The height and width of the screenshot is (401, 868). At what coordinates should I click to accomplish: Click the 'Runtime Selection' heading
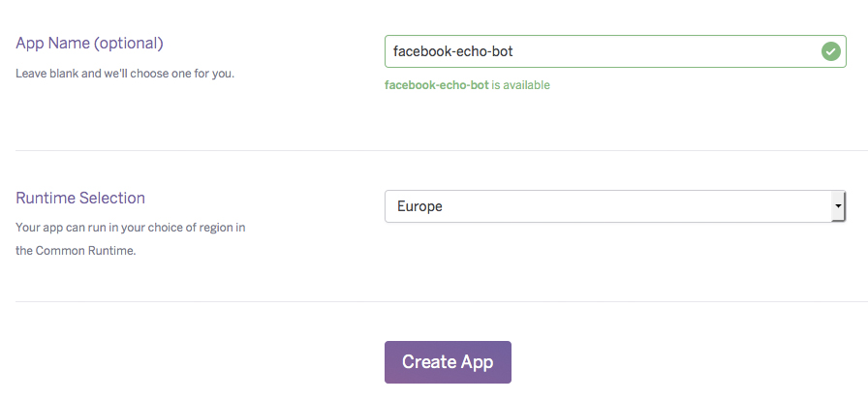point(80,198)
